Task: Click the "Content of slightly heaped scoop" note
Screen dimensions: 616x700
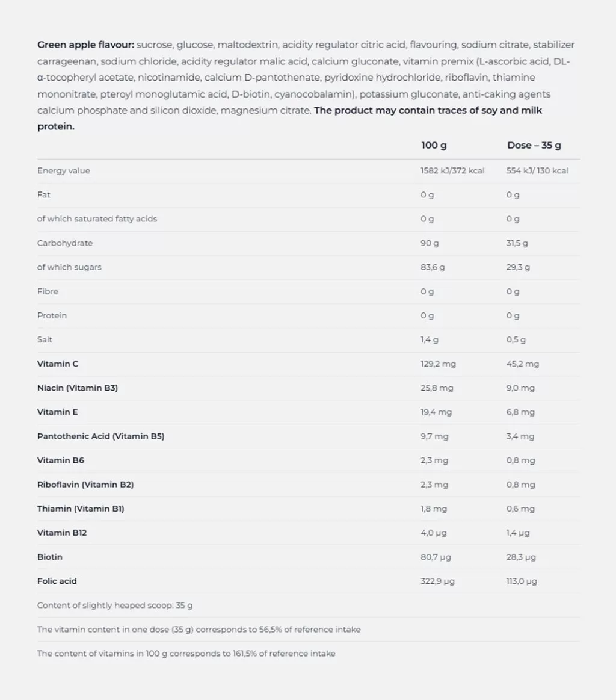Action: (115, 606)
